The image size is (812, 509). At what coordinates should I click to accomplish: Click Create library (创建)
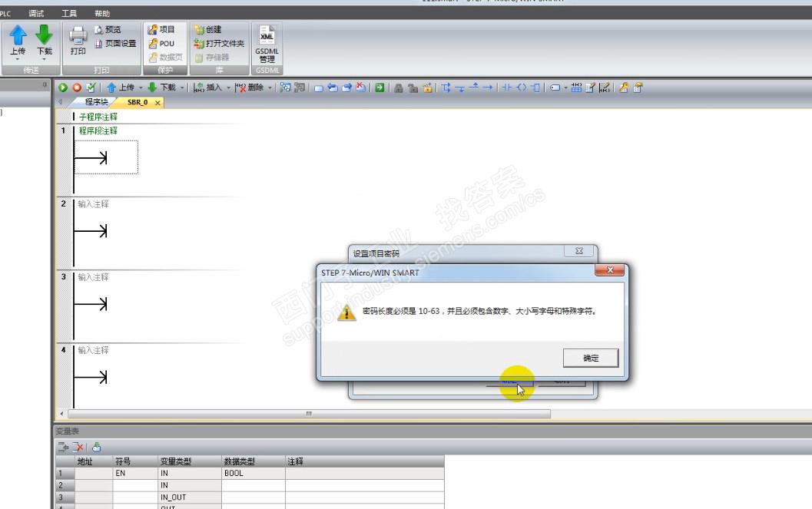click(x=207, y=29)
